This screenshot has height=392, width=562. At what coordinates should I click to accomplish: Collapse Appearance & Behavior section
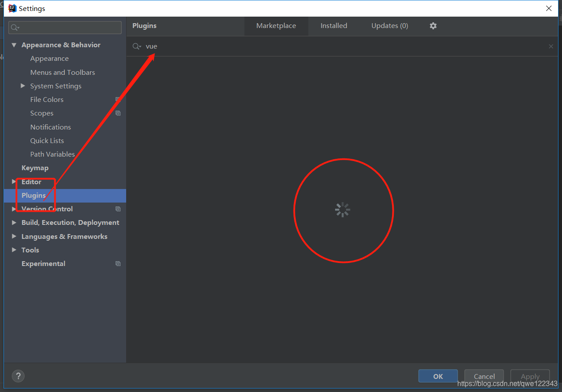point(14,45)
